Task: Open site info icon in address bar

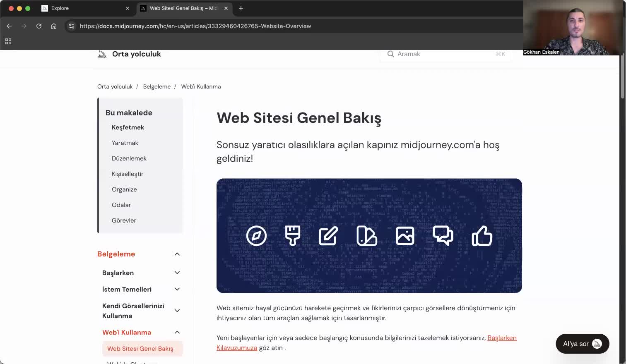Action: pyautogui.click(x=72, y=26)
